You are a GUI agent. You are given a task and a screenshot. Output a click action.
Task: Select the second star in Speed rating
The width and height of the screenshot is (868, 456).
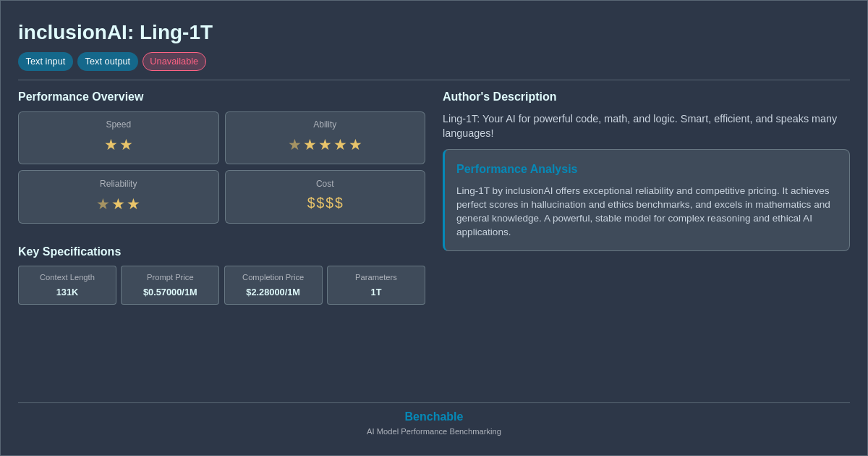pos(126,145)
